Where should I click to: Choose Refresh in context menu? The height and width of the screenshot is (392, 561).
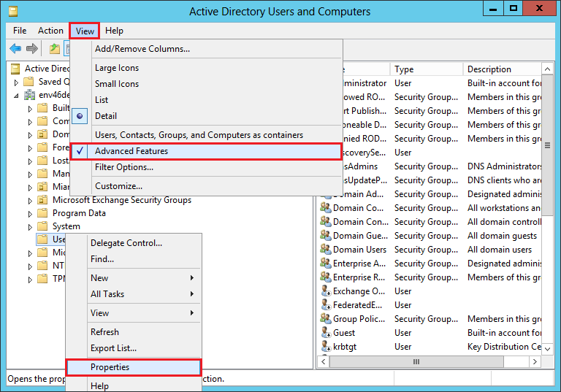pyautogui.click(x=134, y=332)
